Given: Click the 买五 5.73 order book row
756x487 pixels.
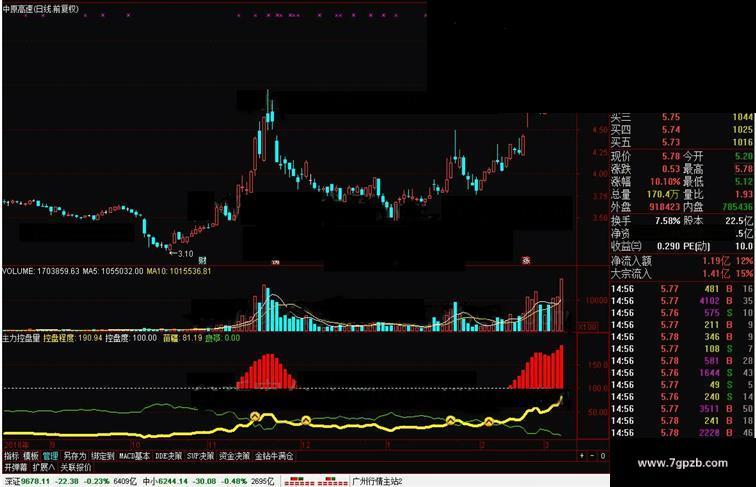Looking at the screenshot, I should point(682,142).
